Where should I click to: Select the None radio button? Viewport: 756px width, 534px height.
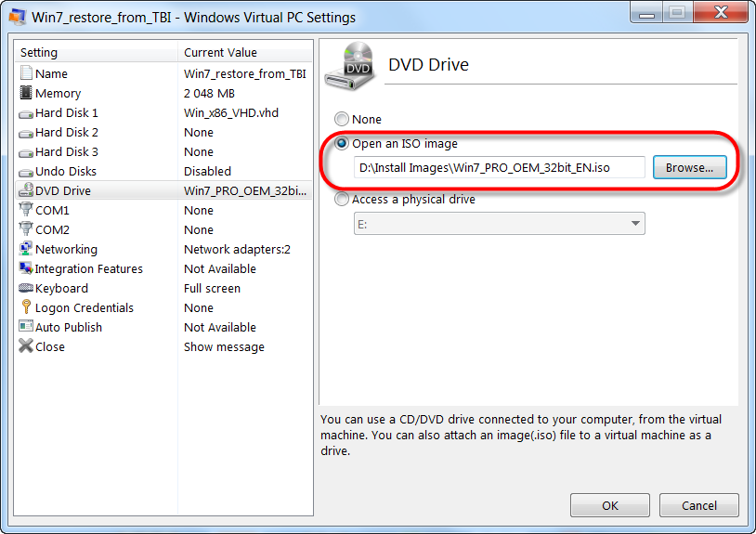pos(342,119)
